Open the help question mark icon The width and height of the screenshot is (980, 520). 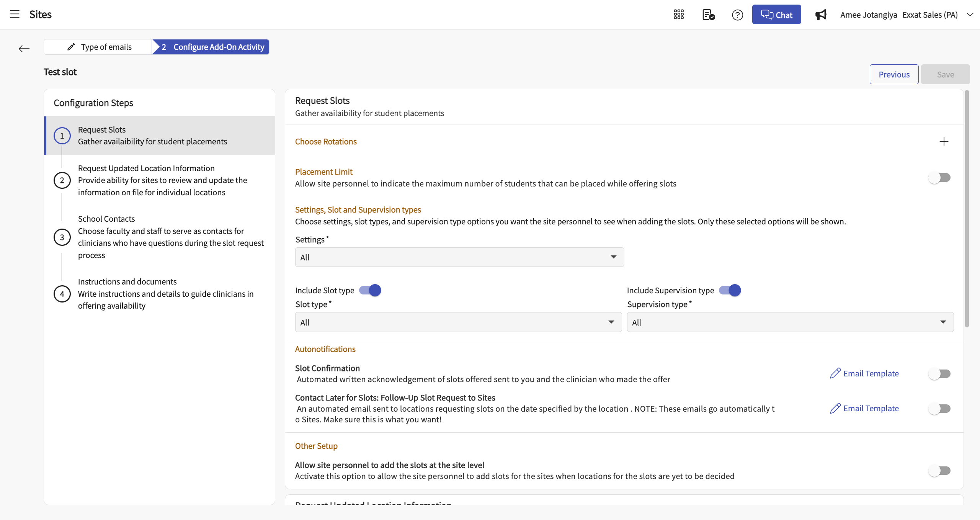click(x=737, y=15)
